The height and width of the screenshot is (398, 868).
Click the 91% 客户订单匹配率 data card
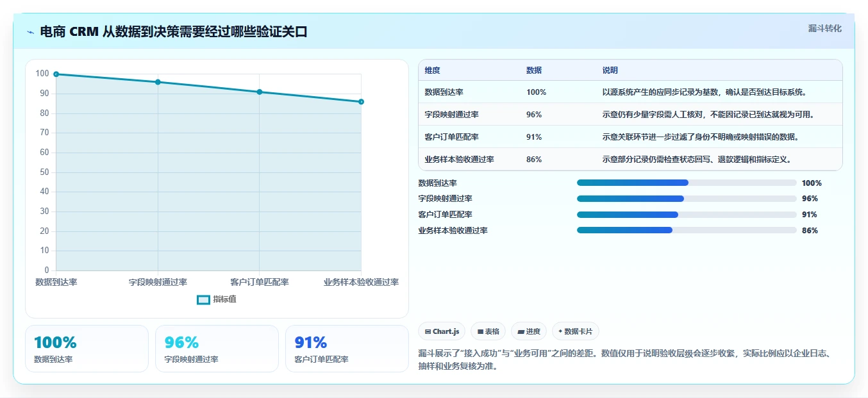(347, 349)
